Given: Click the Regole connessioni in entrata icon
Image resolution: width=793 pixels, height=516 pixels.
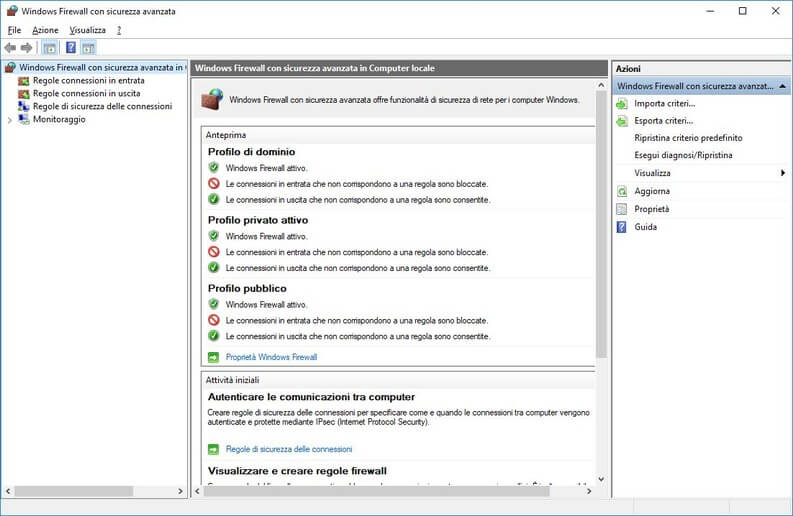Looking at the screenshot, I should pyautogui.click(x=24, y=81).
